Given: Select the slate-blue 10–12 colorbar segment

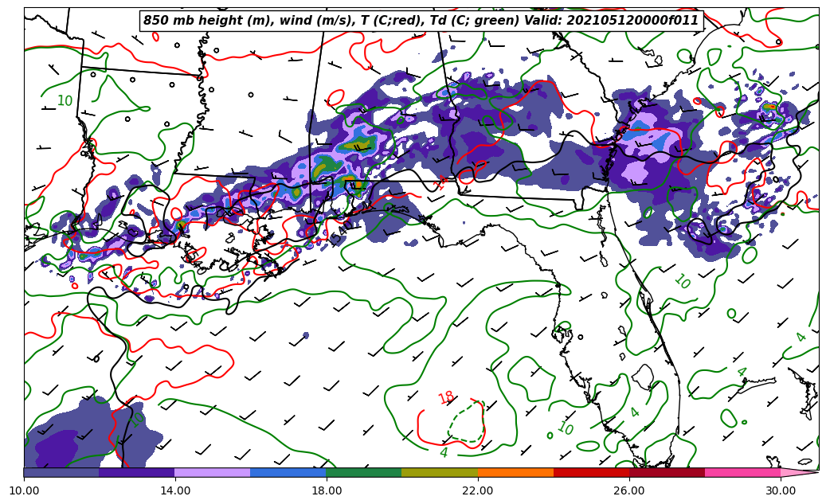Looking at the screenshot, I should (61, 472).
